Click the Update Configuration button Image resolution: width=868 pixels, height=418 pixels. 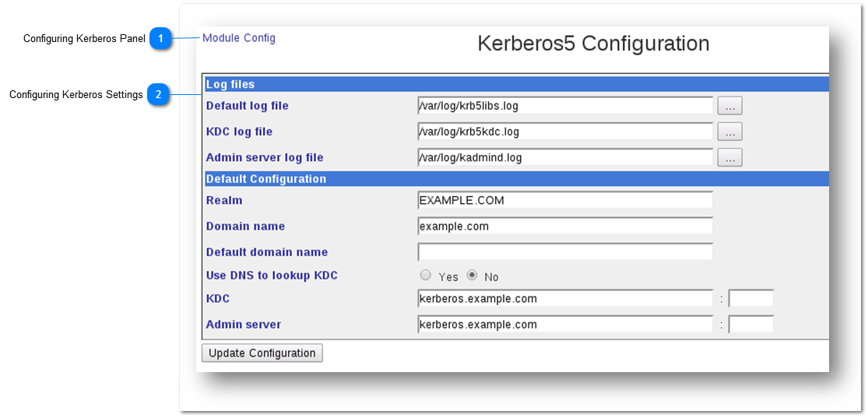pos(262,353)
